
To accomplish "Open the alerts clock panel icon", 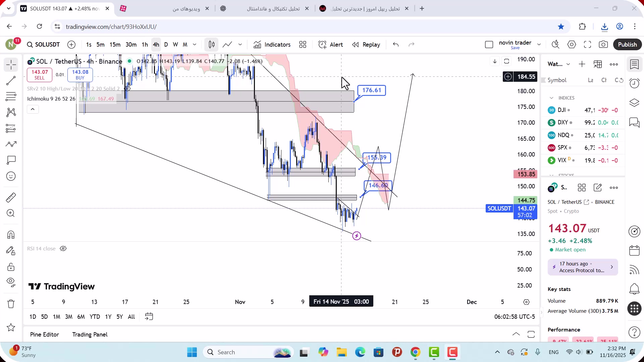I will [x=635, y=83].
